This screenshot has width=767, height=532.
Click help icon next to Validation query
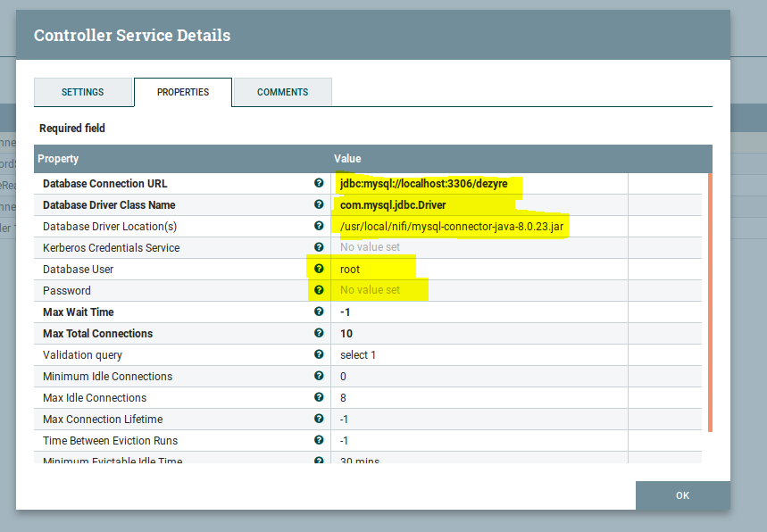click(319, 354)
